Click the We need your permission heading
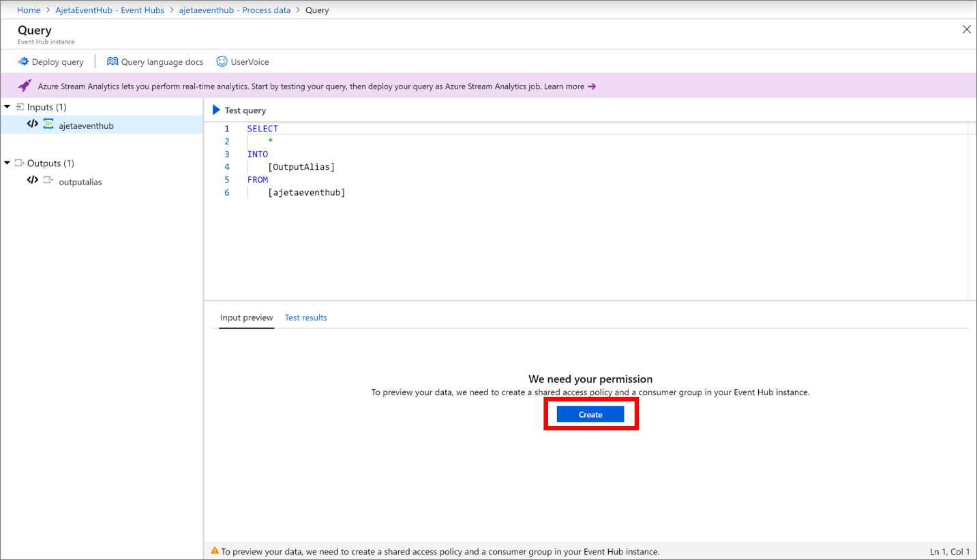977x560 pixels. coord(590,379)
